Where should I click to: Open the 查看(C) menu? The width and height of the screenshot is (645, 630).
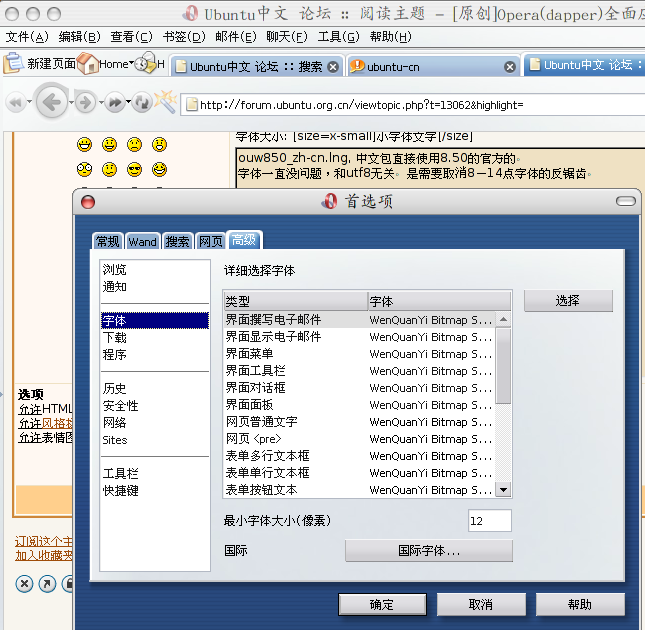(131, 37)
